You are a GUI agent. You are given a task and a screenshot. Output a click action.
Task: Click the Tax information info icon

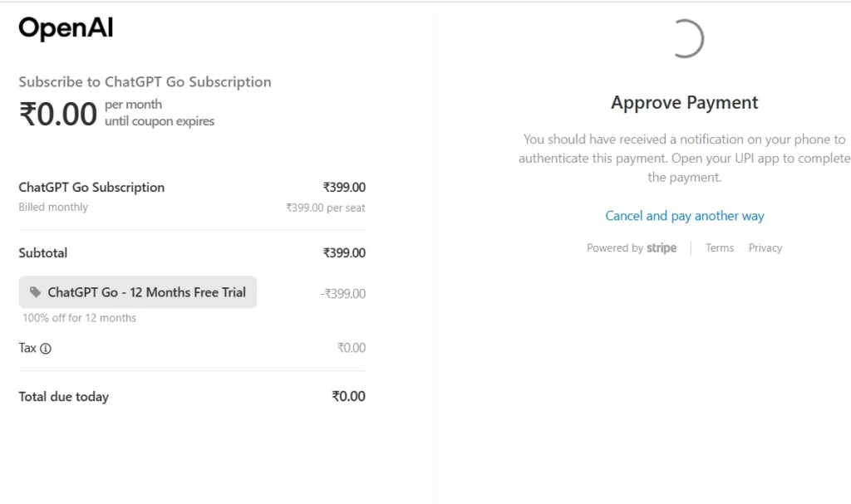click(46, 348)
